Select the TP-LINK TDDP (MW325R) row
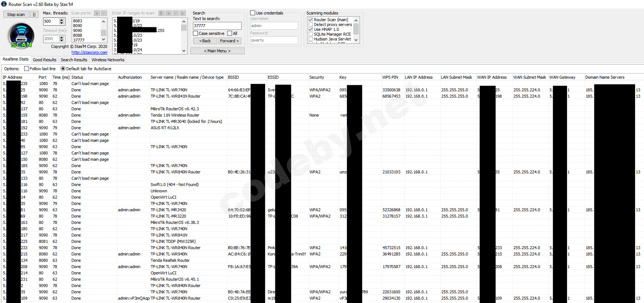644x303 pixels. point(322,242)
